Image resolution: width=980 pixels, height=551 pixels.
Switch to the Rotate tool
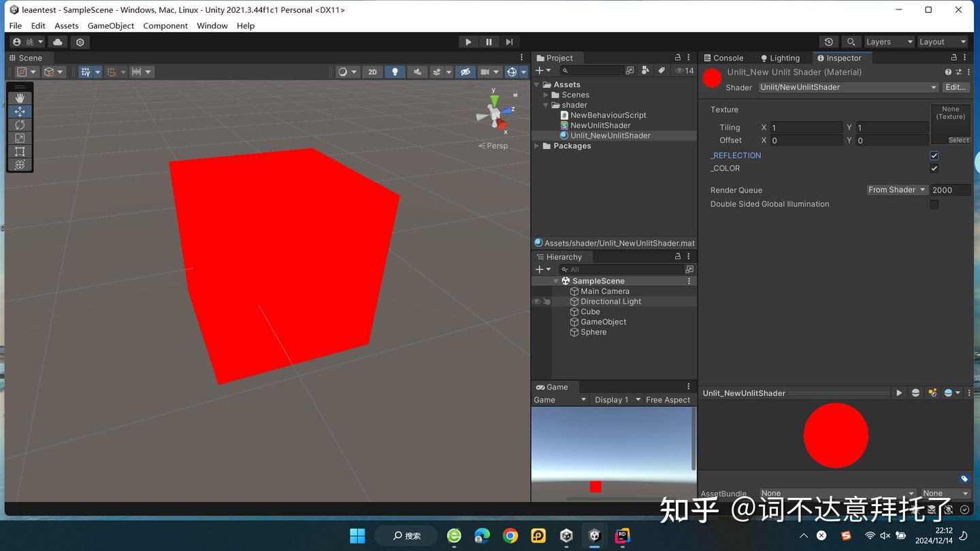(20, 124)
